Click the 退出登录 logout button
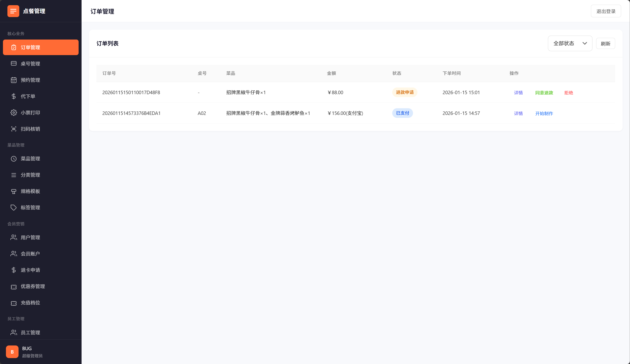This screenshot has height=364, width=630. click(x=606, y=11)
